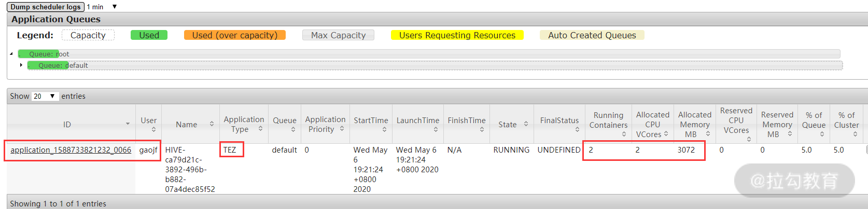868x209 pixels.
Task: Sort by State column
Action: [x=512, y=124]
